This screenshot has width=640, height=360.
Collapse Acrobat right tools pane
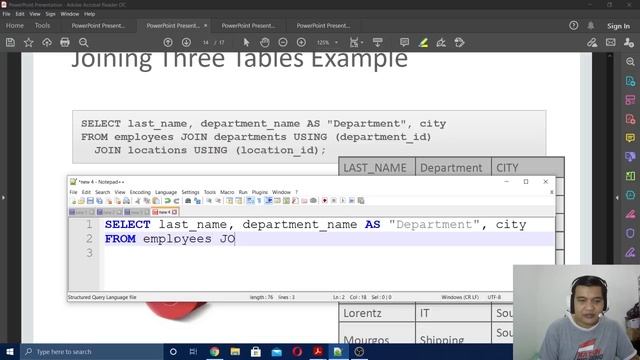tap(617, 198)
